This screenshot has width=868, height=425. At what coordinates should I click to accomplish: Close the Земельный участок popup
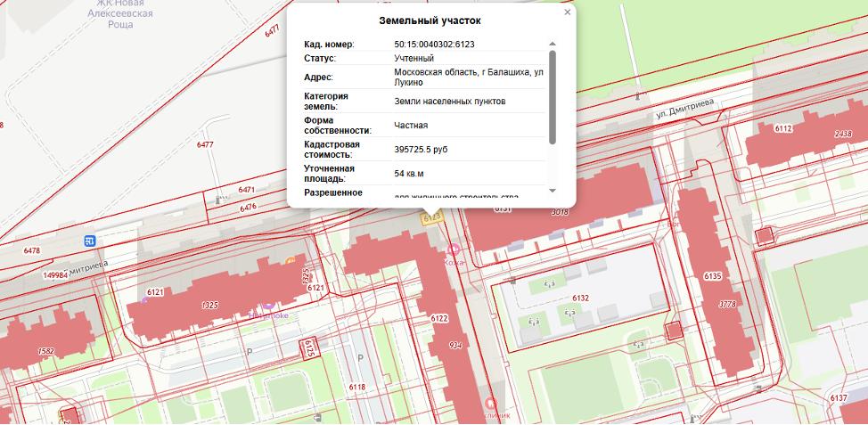[x=568, y=12]
